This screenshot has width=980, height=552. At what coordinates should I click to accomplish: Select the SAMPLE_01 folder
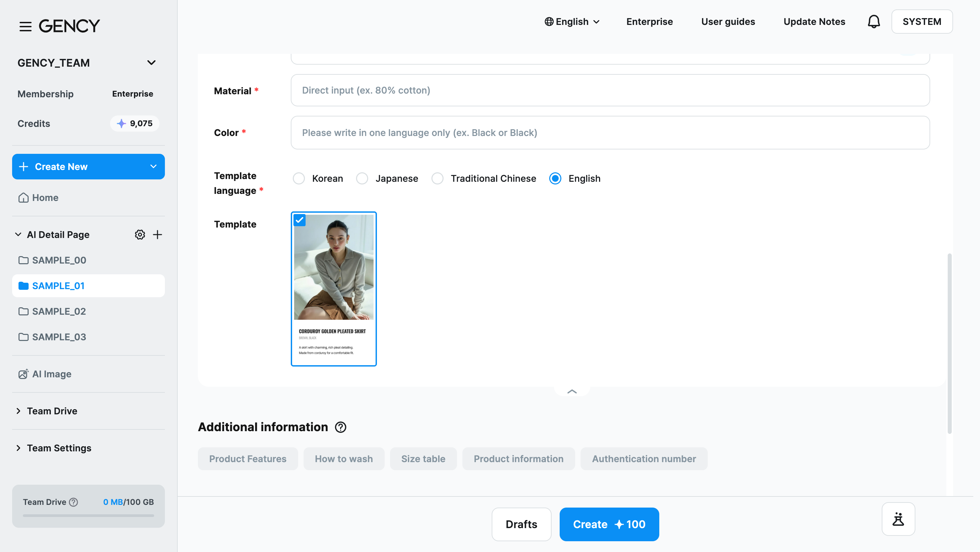click(88, 286)
